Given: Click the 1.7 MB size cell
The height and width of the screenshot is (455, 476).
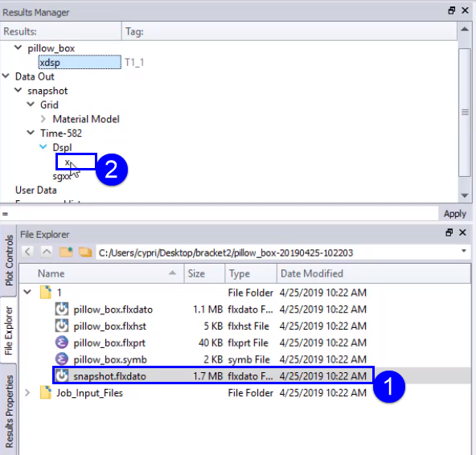Looking at the screenshot, I should (208, 376).
